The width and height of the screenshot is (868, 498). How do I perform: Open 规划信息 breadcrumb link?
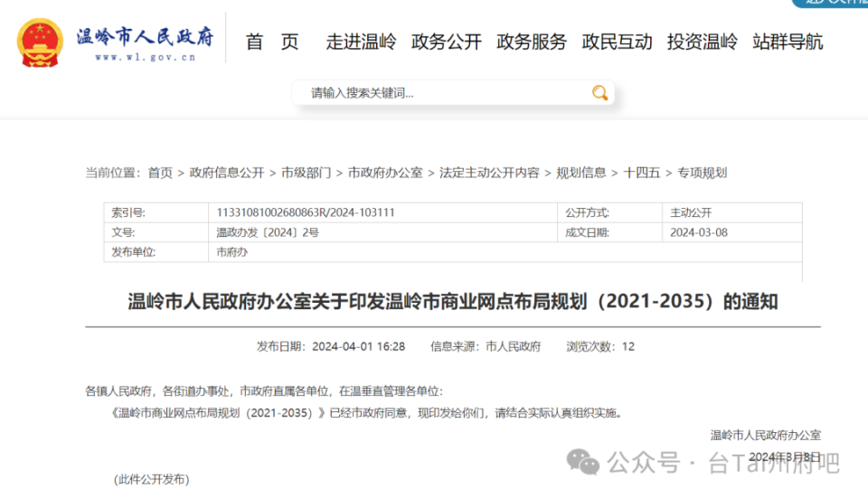581,173
